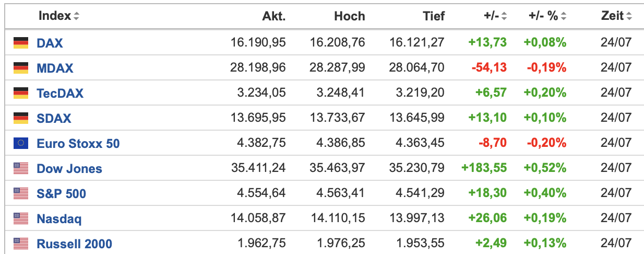
Task: Sort table by Index column arrows
Action: point(77,16)
